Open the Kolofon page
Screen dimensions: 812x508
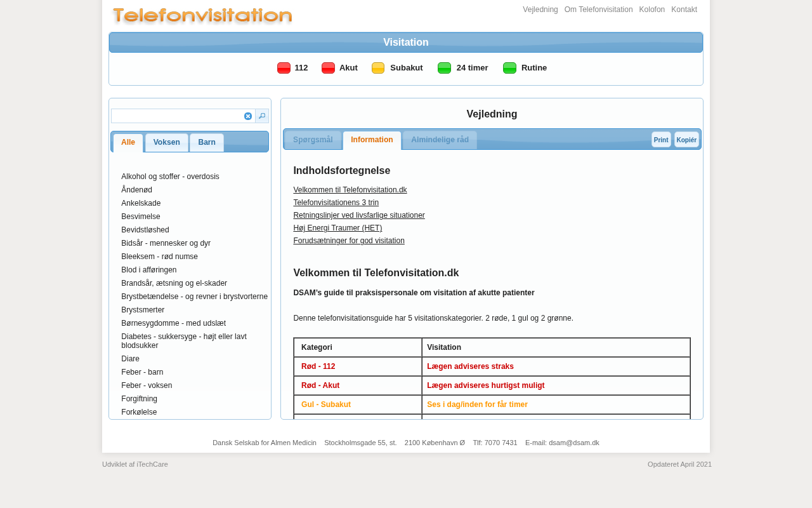pyautogui.click(x=652, y=10)
